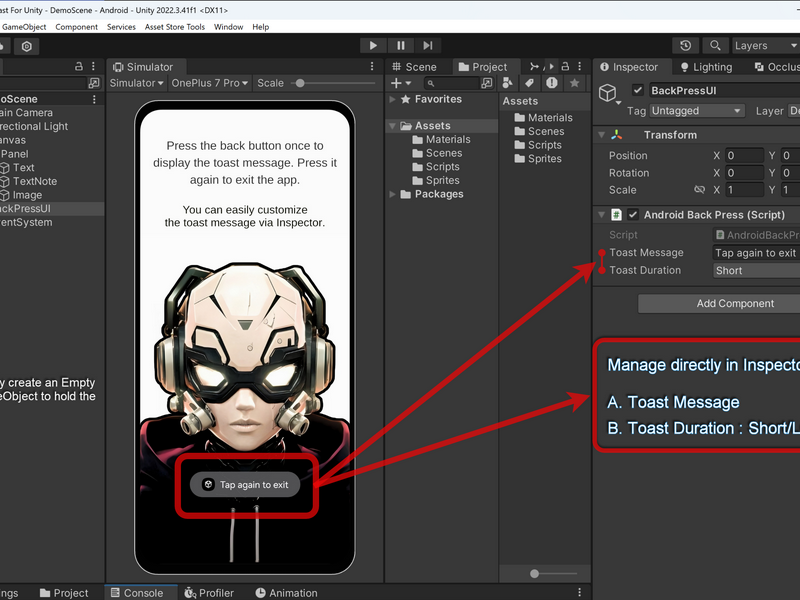The width and height of the screenshot is (800, 600).
Task: Toggle the Project panel lock icon
Action: point(565,66)
